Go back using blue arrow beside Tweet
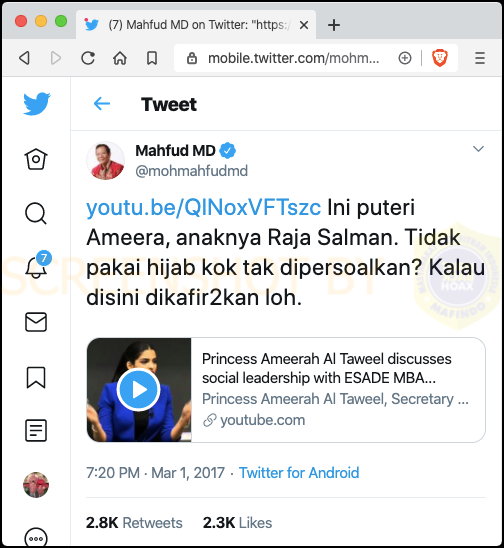504x548 pixels. tap(102, 104)
